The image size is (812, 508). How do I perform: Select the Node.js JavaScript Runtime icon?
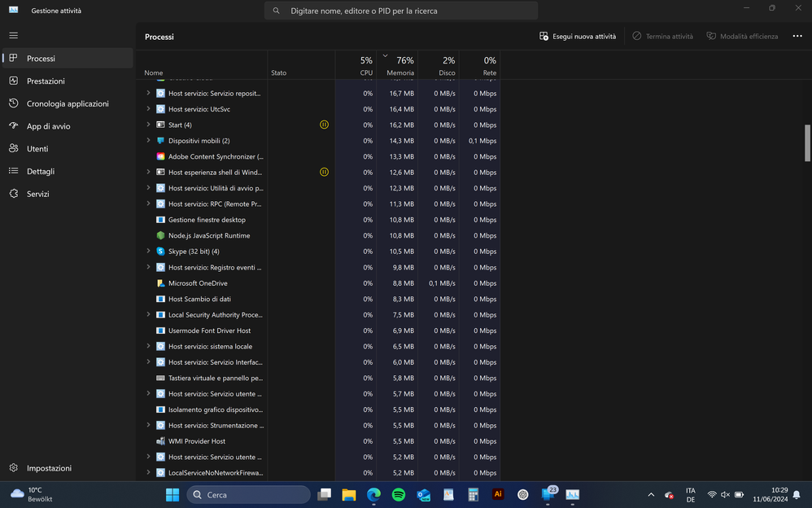160,235
